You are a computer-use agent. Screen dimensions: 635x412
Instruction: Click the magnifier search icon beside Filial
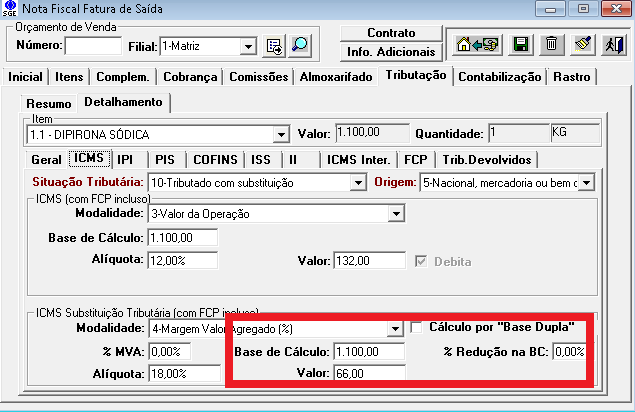[x=299, y=46]
